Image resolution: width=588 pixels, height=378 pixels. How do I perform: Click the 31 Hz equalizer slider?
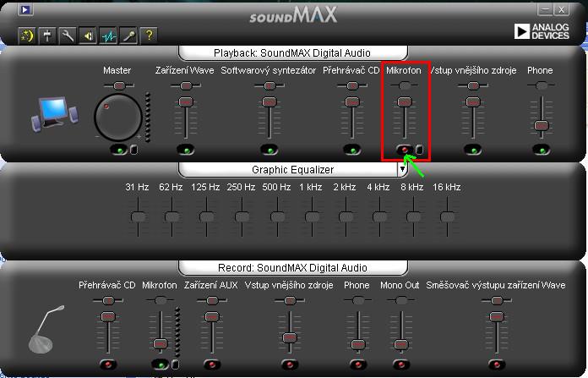pos(138,217)
